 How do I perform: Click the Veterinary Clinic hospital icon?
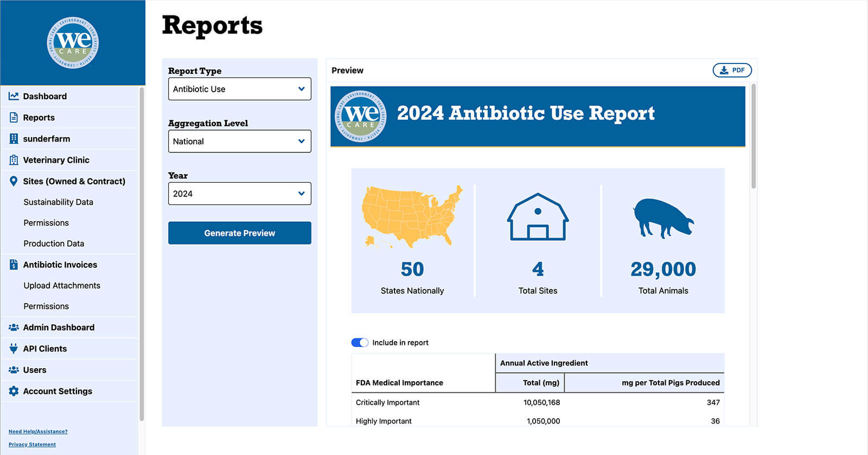[x=14, y=160]
